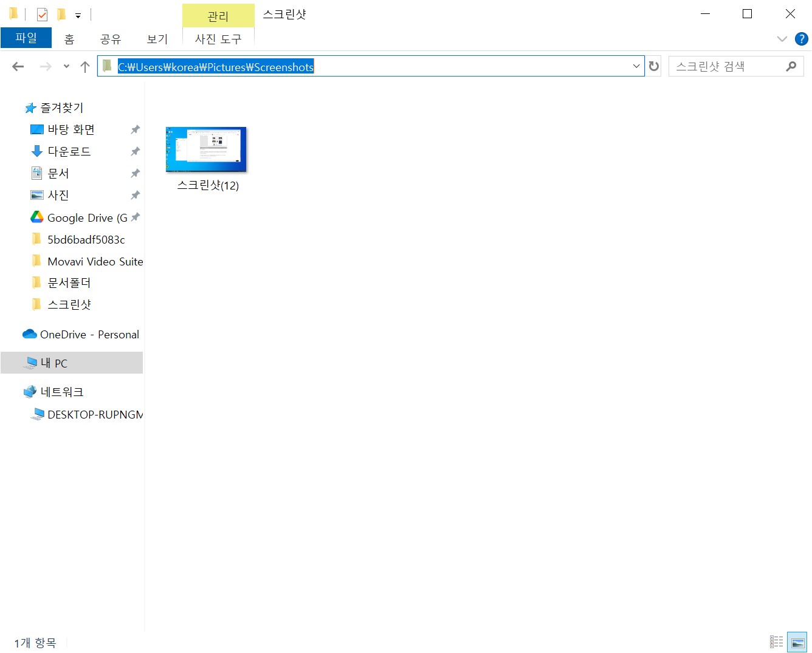The width and height of the screenshot is (812, 653).
Task: Open the 보기 ribbon tab
Action: [x=157, y=39]
